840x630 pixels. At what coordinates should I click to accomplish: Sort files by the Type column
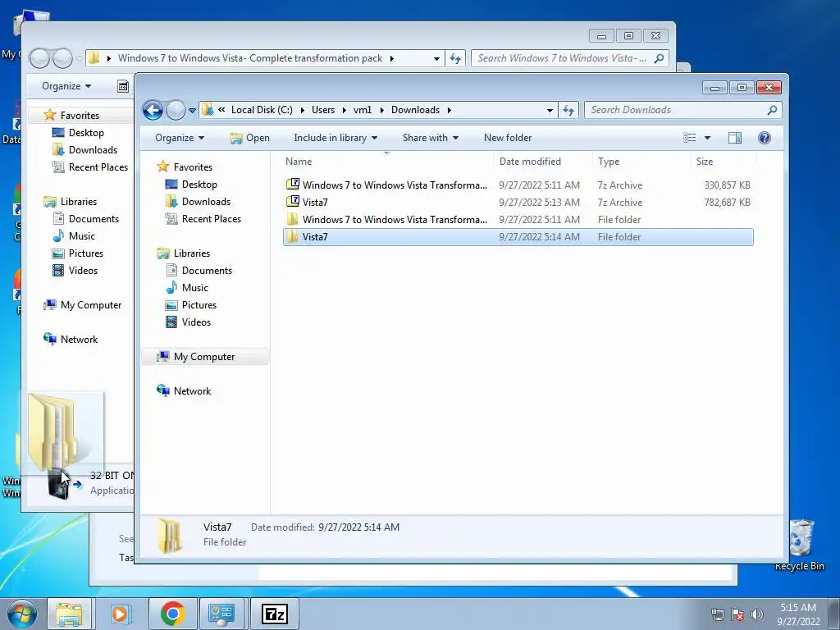pyautogui.click(x=641, y=162)
